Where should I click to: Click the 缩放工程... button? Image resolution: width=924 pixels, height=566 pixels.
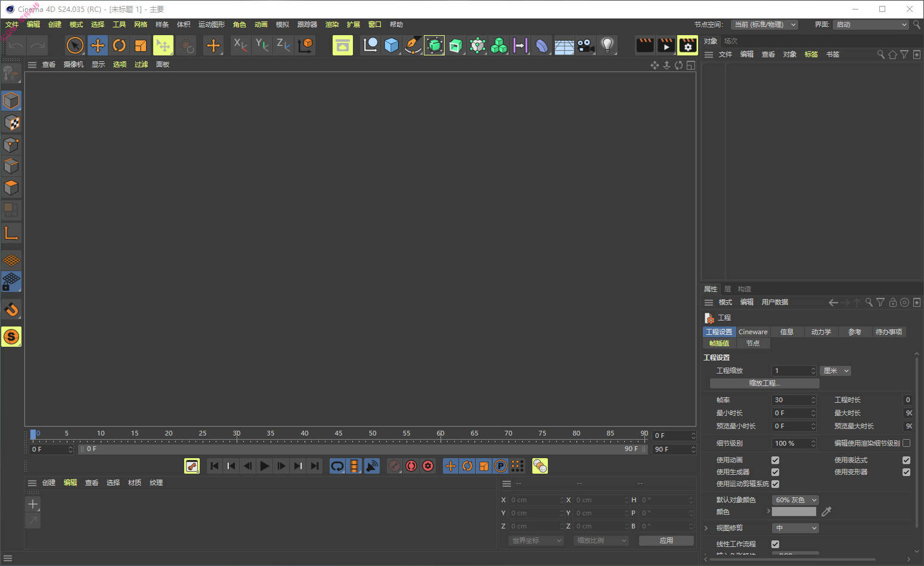click(764, 383)
